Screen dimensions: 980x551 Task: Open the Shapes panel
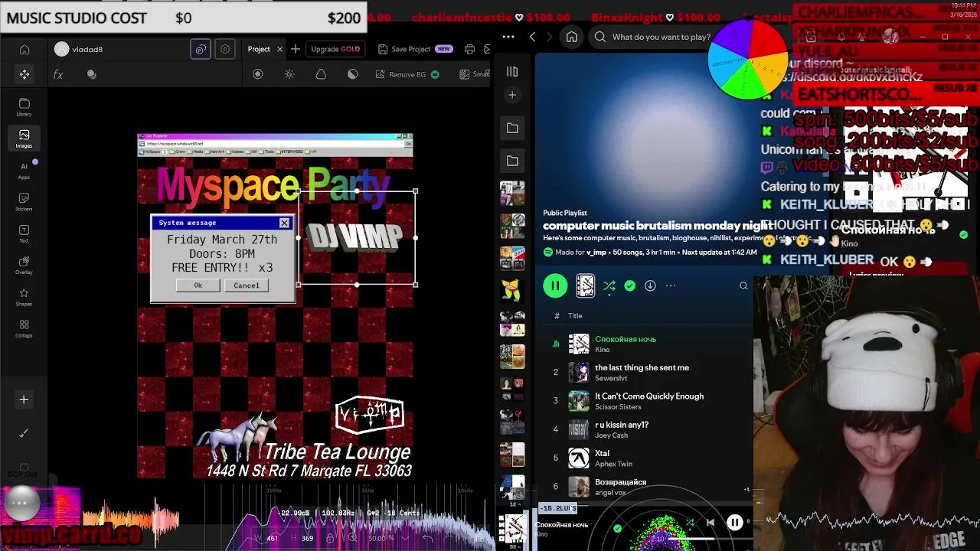(24, 298)
